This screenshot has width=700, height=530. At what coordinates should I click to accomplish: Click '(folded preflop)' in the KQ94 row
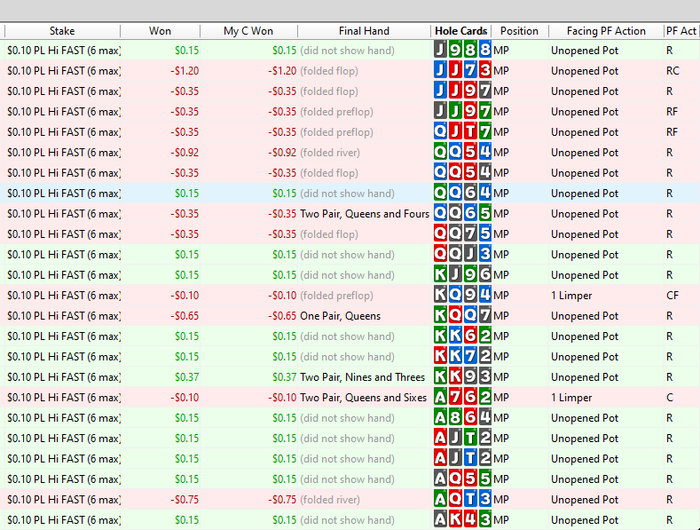pos(337,295)
